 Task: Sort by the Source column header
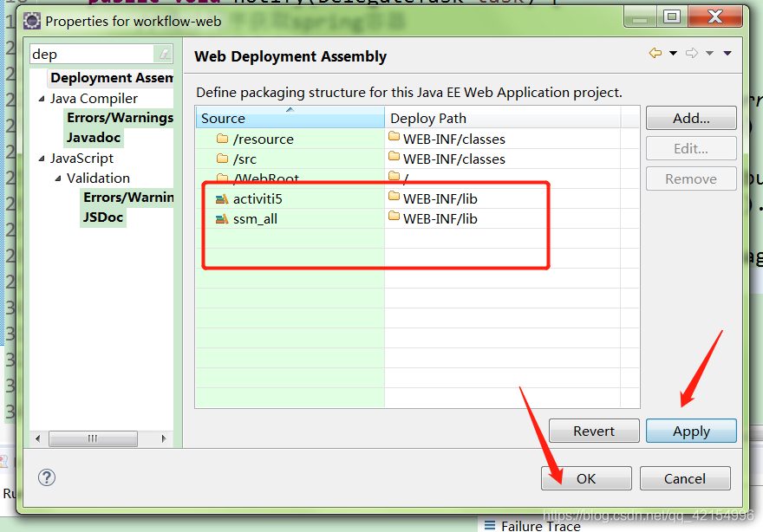pyautogui.click(x=290, y=118)
